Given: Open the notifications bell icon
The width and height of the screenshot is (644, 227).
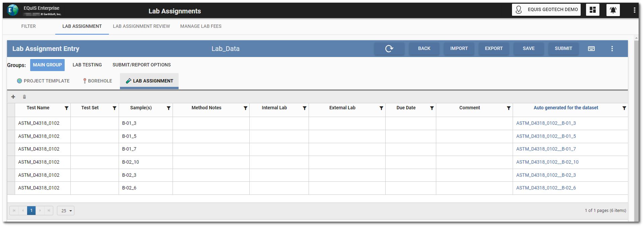Looking at the screenshot, I should (x=613, y=10).
